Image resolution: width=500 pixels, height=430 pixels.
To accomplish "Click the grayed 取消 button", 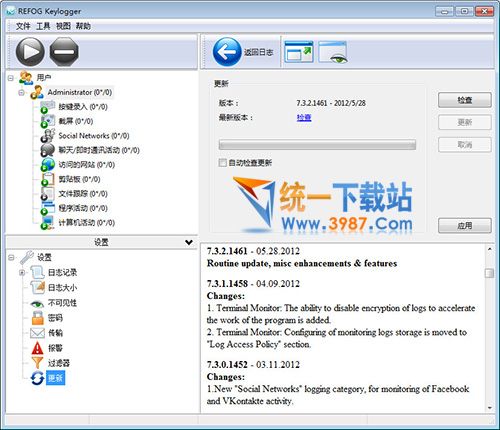I will (465, 145).
